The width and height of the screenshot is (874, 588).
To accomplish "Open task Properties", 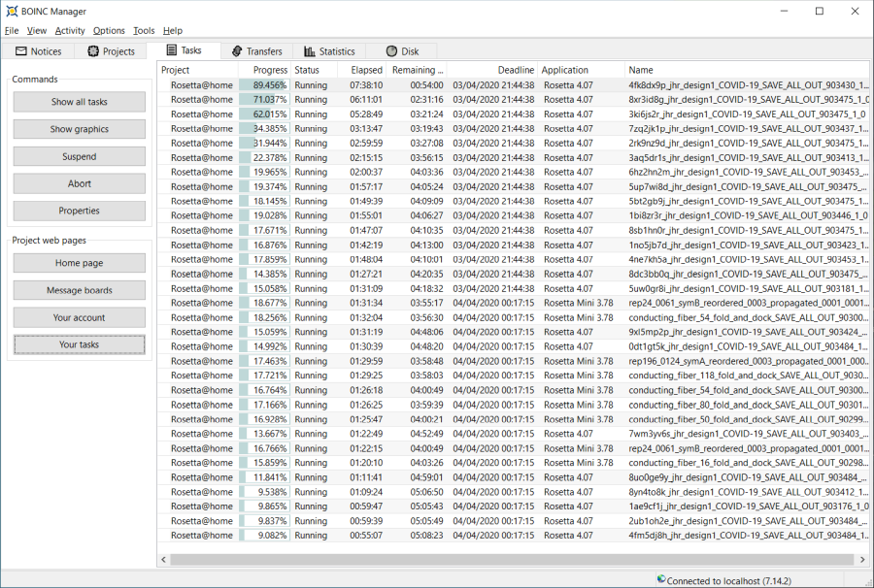I will click(x=80, y=211).
